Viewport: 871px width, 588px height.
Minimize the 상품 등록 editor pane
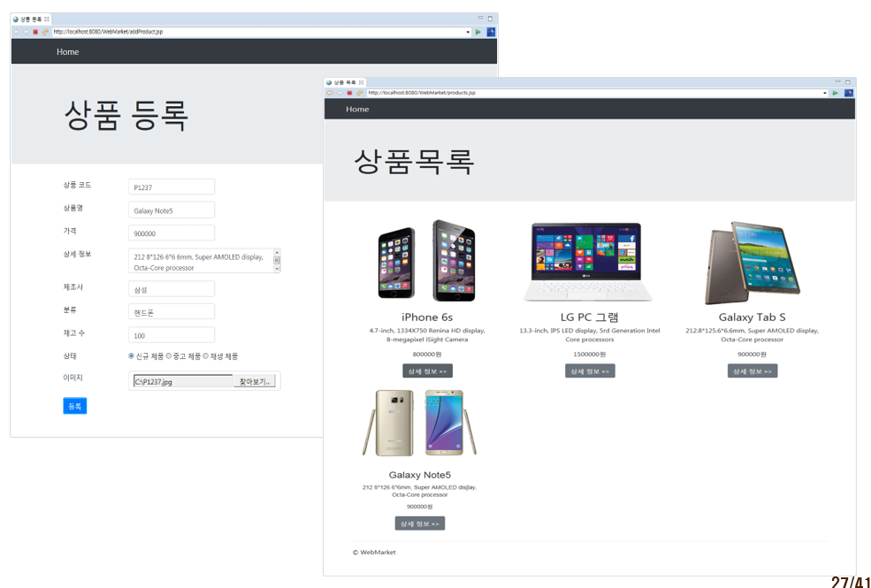(480, 19)
